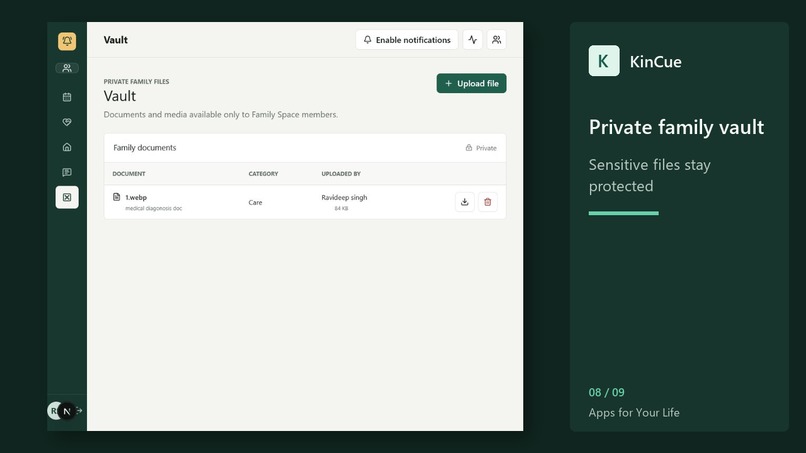Click the 'PRIVATE FAMILY FILES' label

point(136,81)
